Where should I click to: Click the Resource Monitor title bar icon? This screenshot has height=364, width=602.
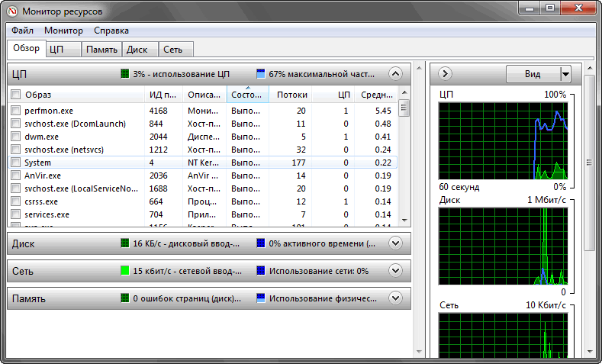pyautogui.click(x=12, y=11)
